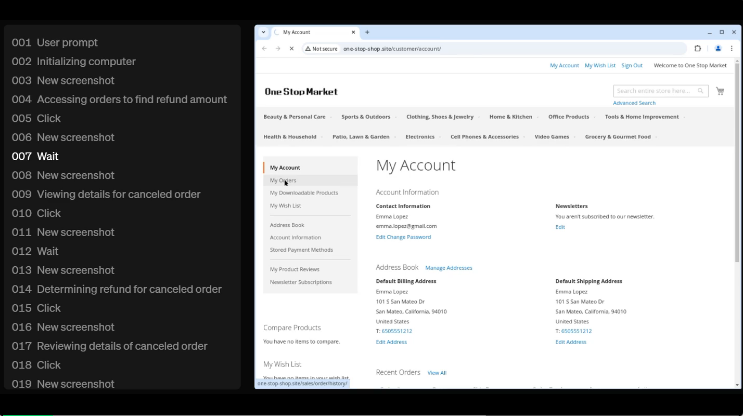Click the search magnifier icon
Image resolution: width=743 pixels, height=416 pixels.
point(700,91)
